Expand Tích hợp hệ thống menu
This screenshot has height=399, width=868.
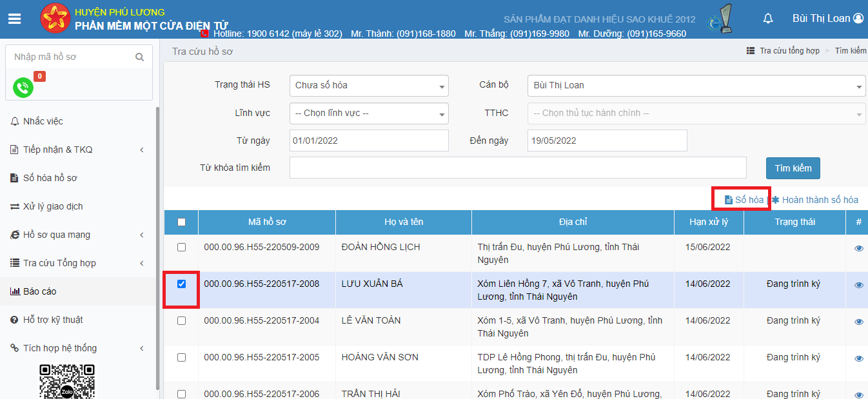(79, 348)
